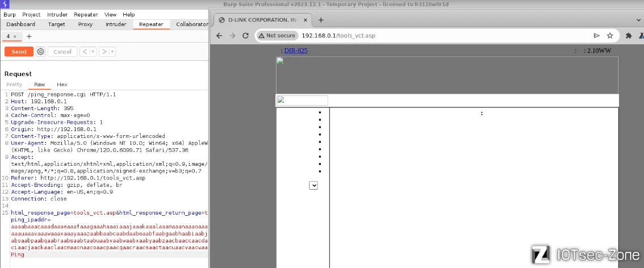Go to previous request with the back arrow
This screenshot has height=268, width=644.
pyautogui.click(x=85, y=52)
